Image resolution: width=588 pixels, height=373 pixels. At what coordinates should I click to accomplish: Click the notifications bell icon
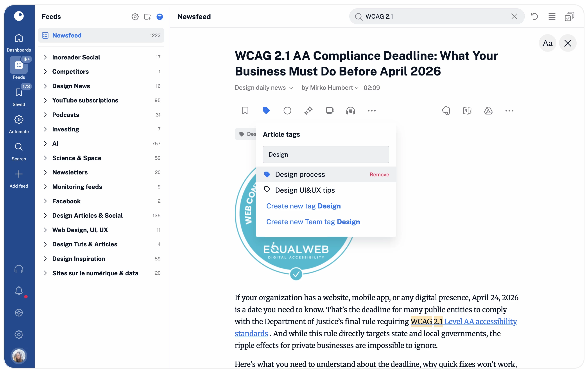tap(19, 291)
